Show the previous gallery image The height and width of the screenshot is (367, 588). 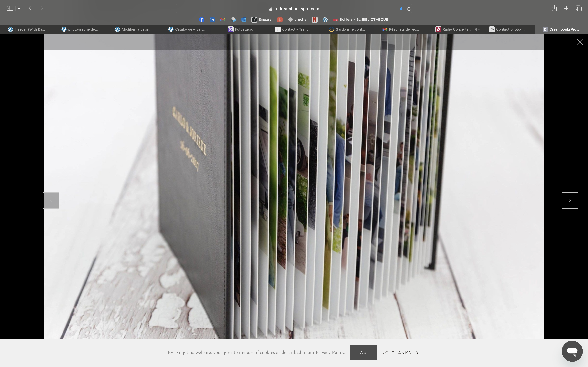point(51,200)
